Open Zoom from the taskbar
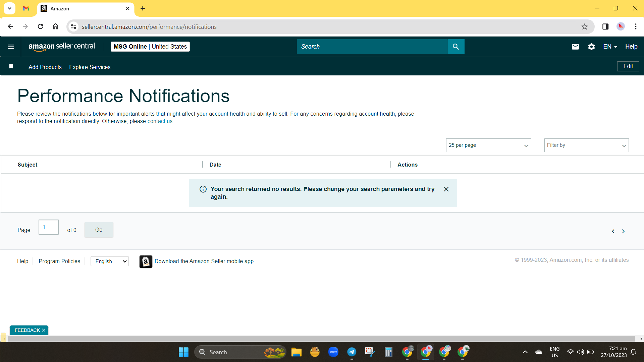The width and height of the screenshot is (644, 362). [333, 352]
